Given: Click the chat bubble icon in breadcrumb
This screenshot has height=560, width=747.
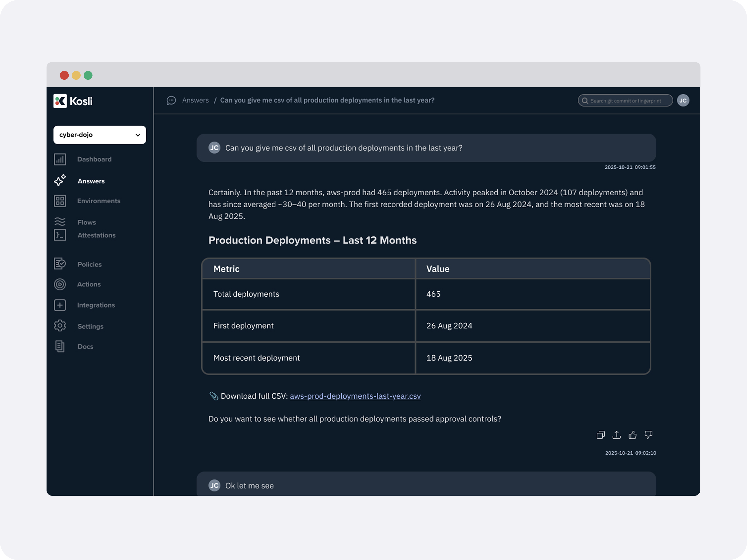Looking at the screenshot, I should 171,101.
